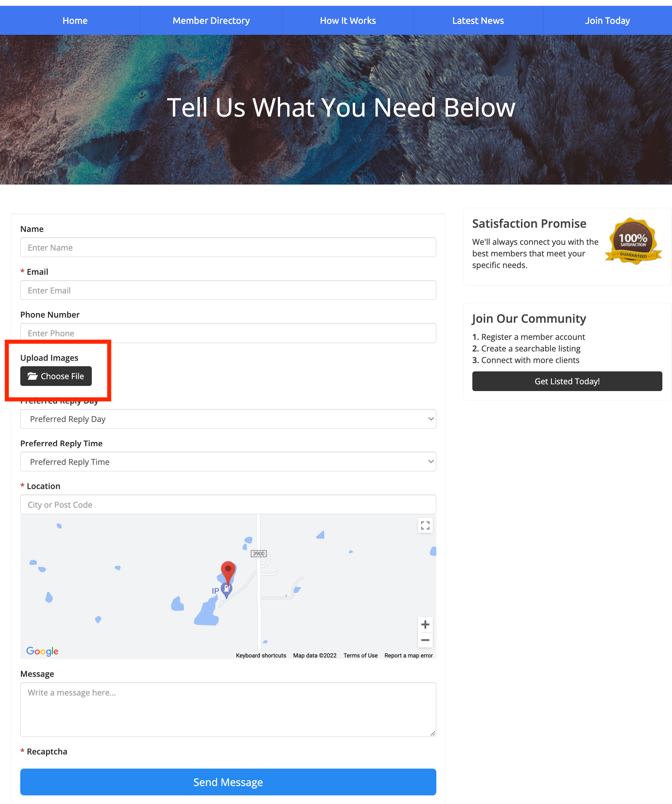Image resolution: width=672 pixels, height=804 pixels.
Task: Open the Terms of Use link
Action: click(x=360, y=656)
